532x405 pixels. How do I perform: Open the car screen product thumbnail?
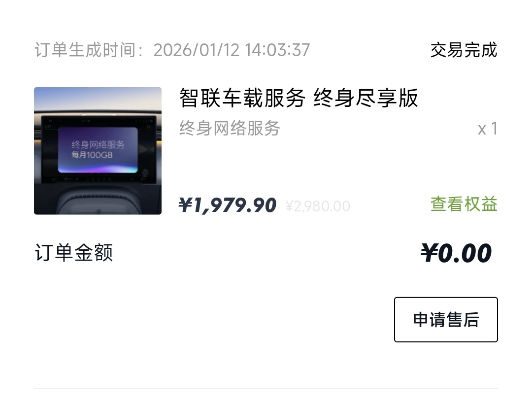point(98,151)
